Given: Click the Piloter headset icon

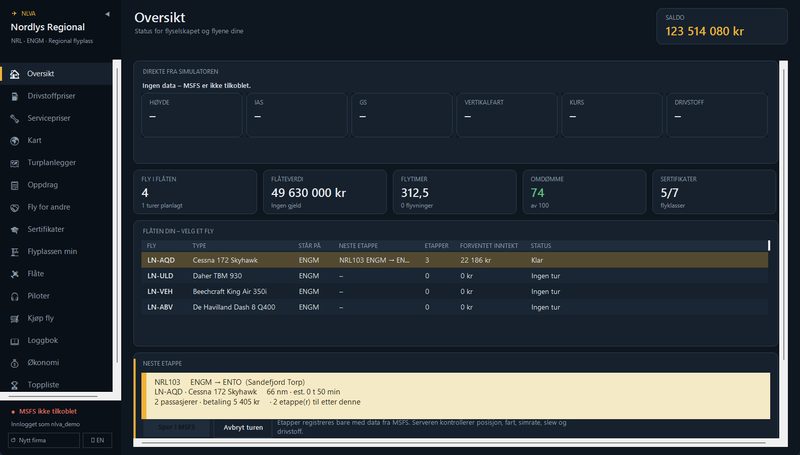Looking at the screenshot, I should pos(15,296).
